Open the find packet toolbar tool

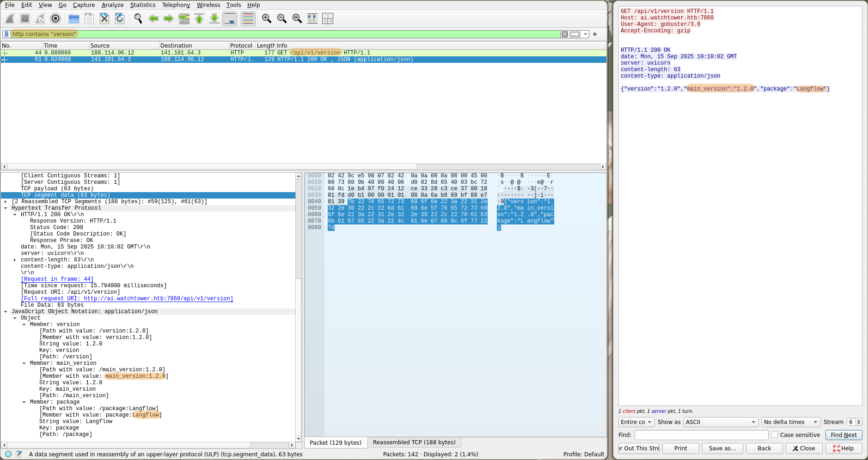(x=137, y=18)
